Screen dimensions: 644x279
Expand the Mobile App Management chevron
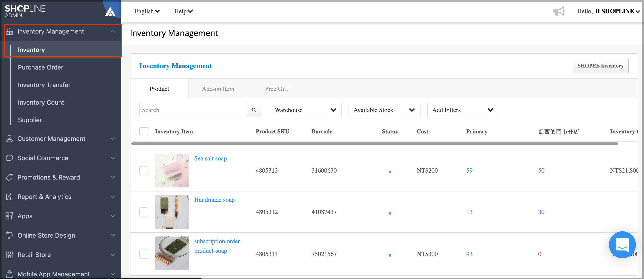click(x=113, y=274)
